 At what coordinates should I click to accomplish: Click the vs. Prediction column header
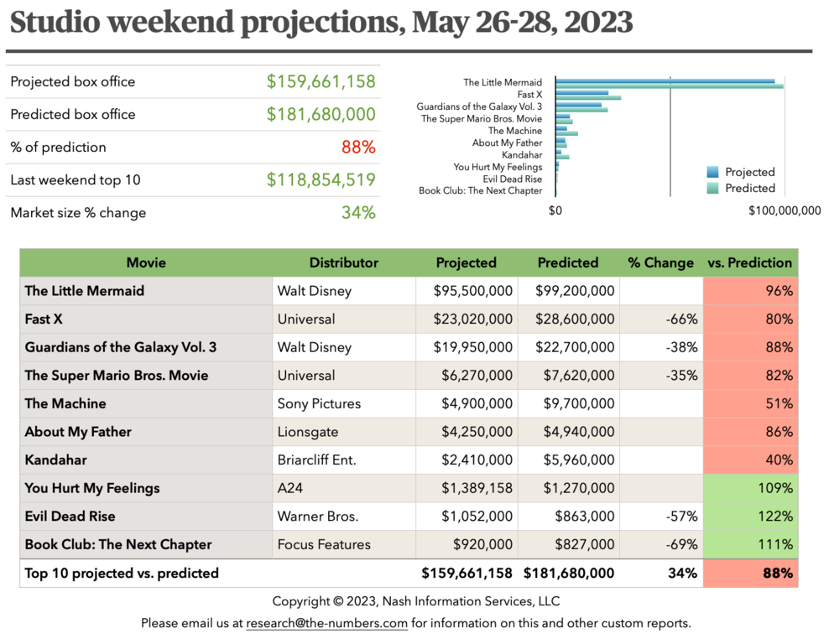click(x=749, y=262)
